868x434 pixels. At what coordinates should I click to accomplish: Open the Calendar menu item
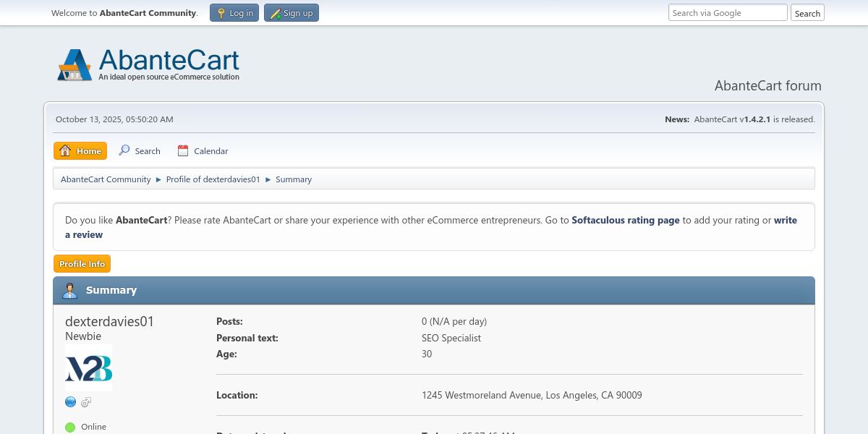coord(203,151)
